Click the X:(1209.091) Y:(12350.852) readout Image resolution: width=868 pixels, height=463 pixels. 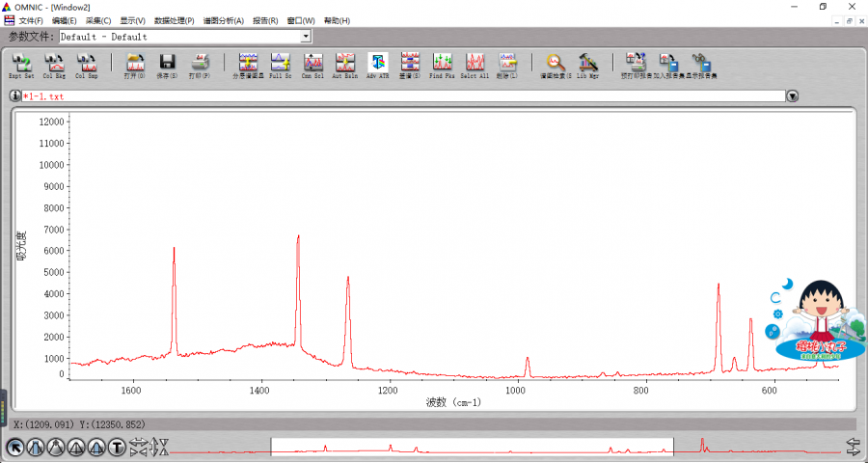tap(80, 424)
